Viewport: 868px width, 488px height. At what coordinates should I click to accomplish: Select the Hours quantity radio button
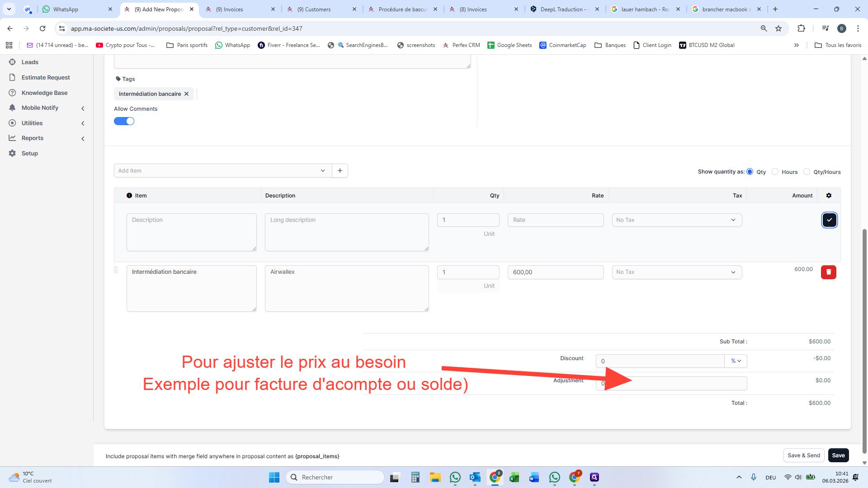[775, 172]
